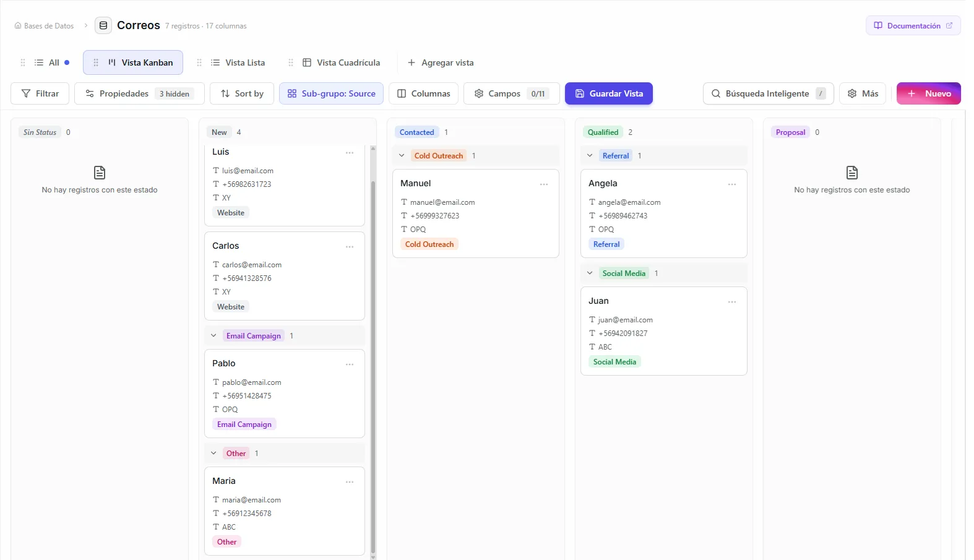Save the view with Guardar Vista
The image size is (974, 560).
[609, 93]
